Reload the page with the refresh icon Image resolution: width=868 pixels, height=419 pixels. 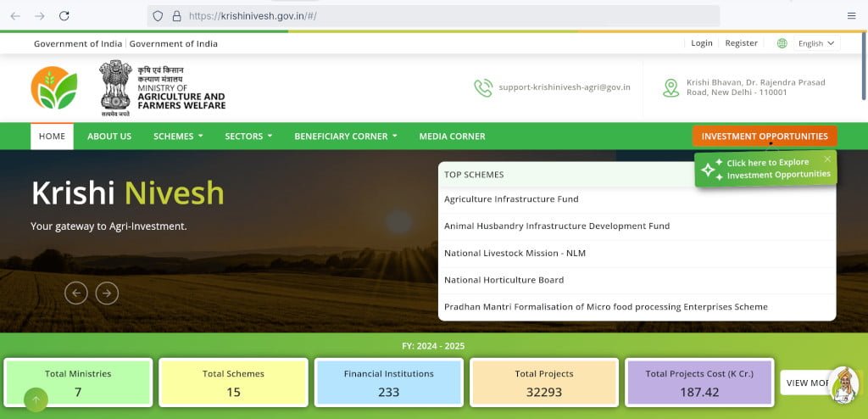(64, 16)
